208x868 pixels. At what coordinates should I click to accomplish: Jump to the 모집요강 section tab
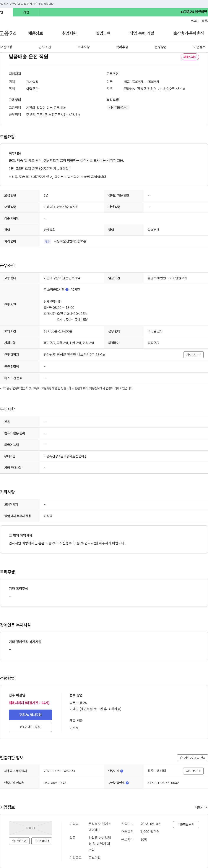pyautogui.click(x=6, y=47)
